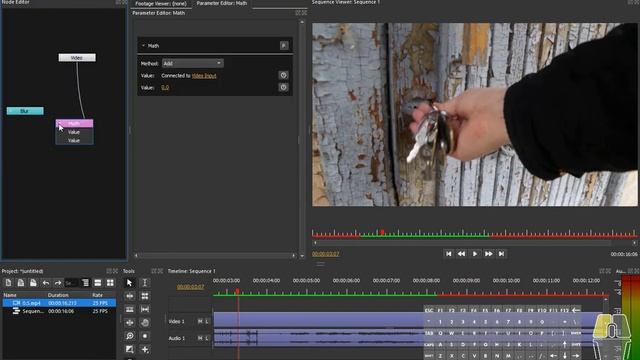Image resolution: width=640 pixels, height=360 pixels.
Task: Select the Video node in Node Editor
Action: tap(77, 58)
